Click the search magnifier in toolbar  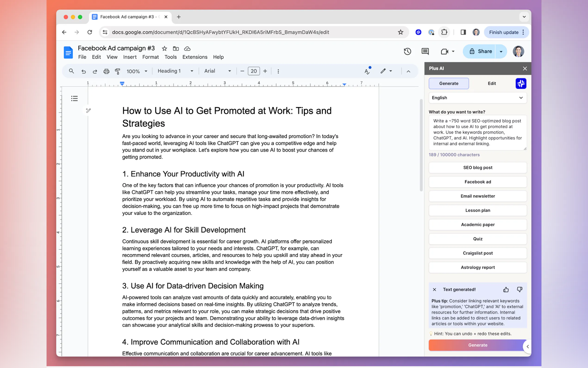pos(71,71)
